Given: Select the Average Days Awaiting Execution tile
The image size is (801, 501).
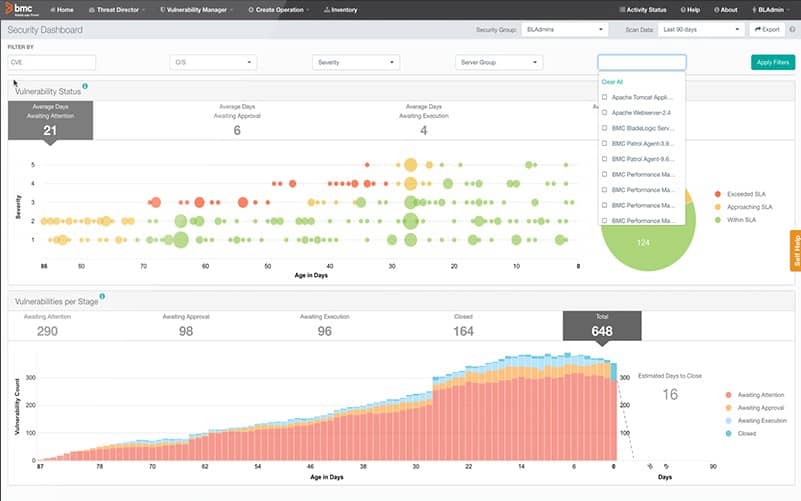Looking at the screenshot, I should click(x=423, y=120).
